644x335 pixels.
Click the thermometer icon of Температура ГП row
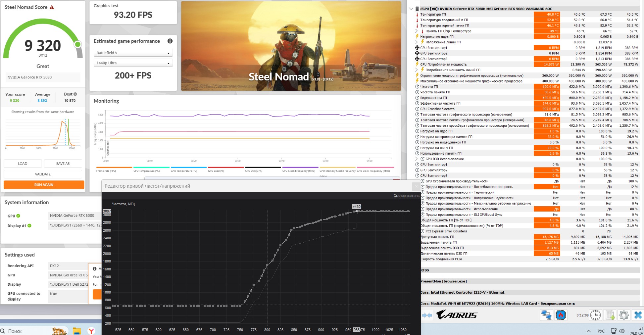point(417,15)
